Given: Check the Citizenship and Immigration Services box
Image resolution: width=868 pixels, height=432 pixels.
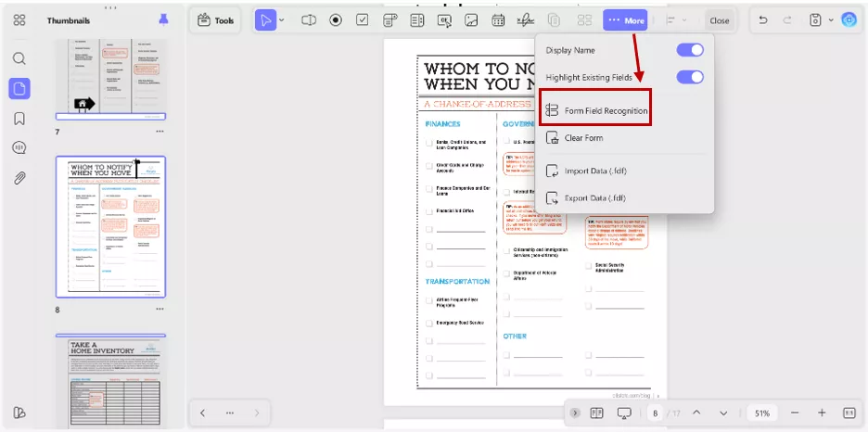Looking at the screenshot, I should pyautogui.click(x=506, y=250).
